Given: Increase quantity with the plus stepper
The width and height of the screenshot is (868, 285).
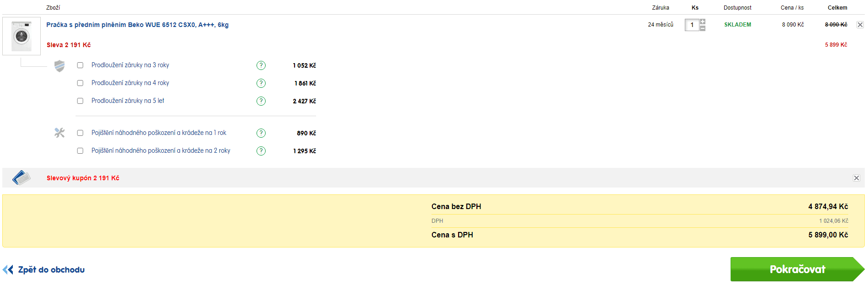Looking at the screenshot, I should (703, 22).
